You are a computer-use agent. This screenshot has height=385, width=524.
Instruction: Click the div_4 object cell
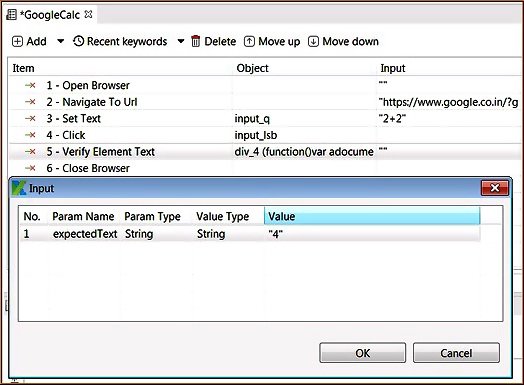(305, 152)
